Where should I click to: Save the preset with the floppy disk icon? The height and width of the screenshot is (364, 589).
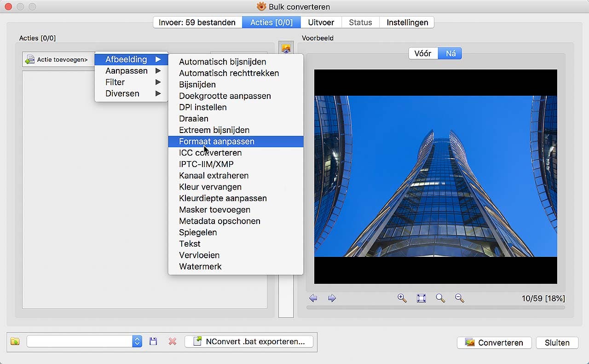(154, 341)
